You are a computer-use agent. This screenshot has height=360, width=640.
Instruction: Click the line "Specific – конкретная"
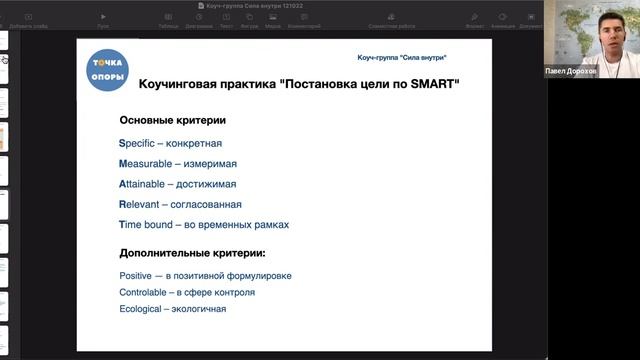tap(170, 144)
